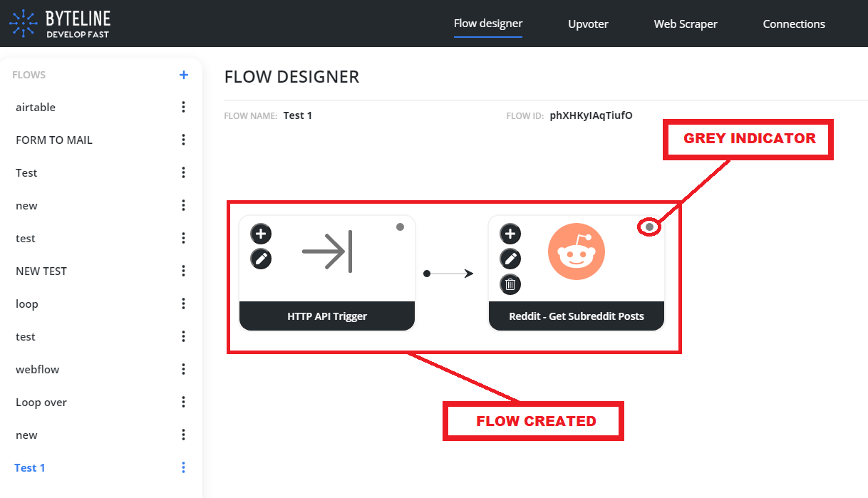This screenshot has height=498, width=868.
Task: Click the FLOW DESIGNER heading
Action: (x=292, y=77)
